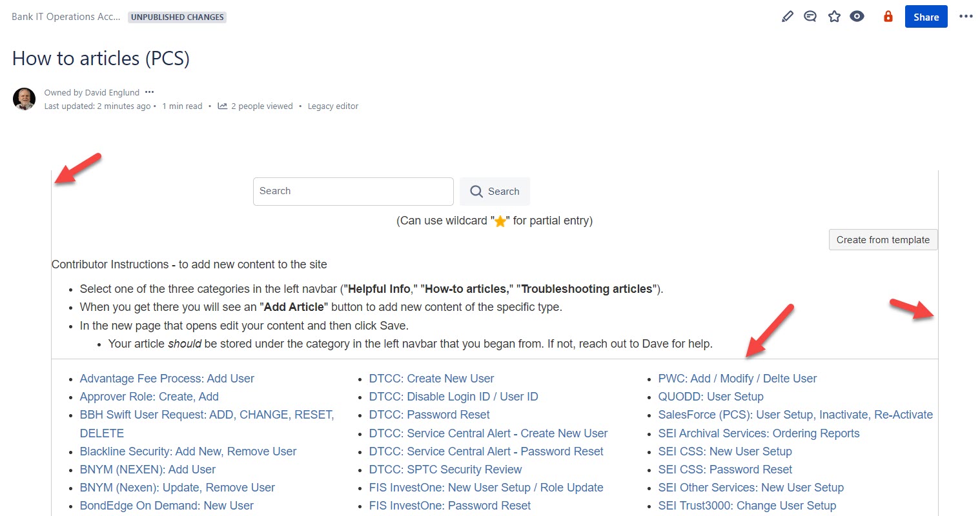Open DTCC: SPTC Security Review article

(445, 470)
